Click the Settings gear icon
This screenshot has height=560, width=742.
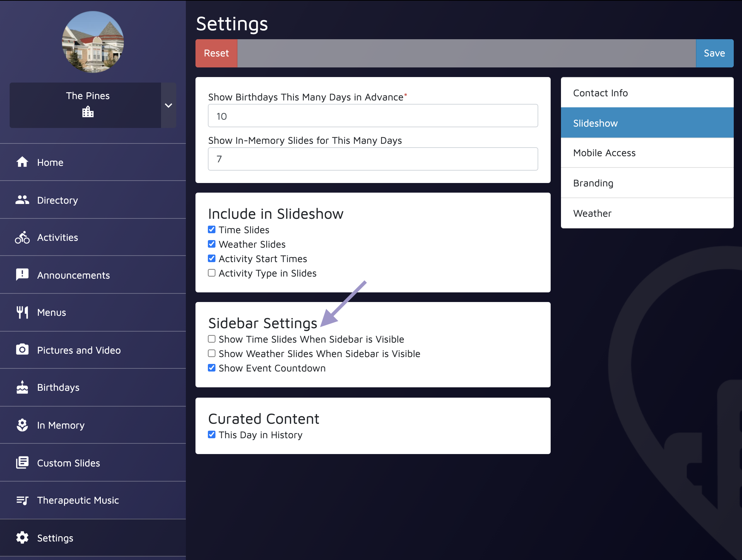(x=22, y=538)
